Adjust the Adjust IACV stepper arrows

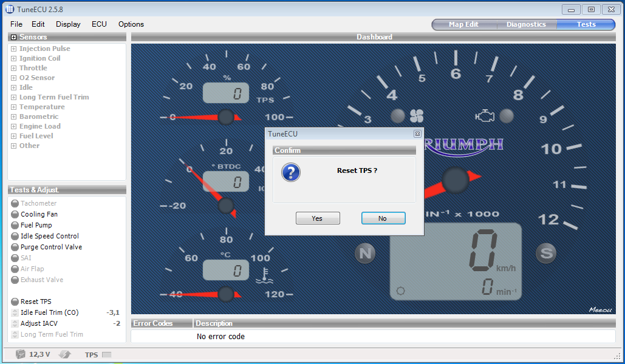tap(15, 323)
